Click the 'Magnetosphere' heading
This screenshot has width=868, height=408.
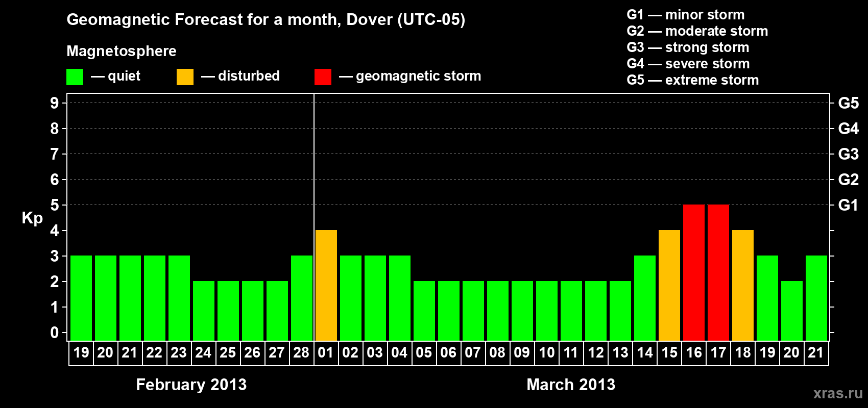(122, 51)
